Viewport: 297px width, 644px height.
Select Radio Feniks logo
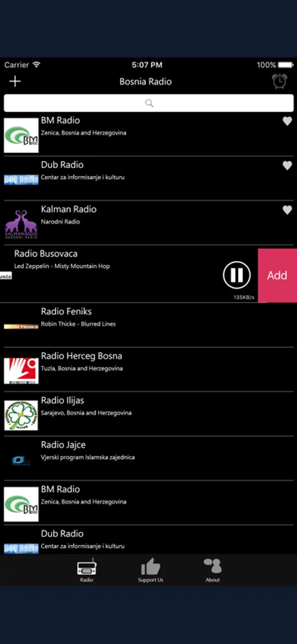coord(21,327)
